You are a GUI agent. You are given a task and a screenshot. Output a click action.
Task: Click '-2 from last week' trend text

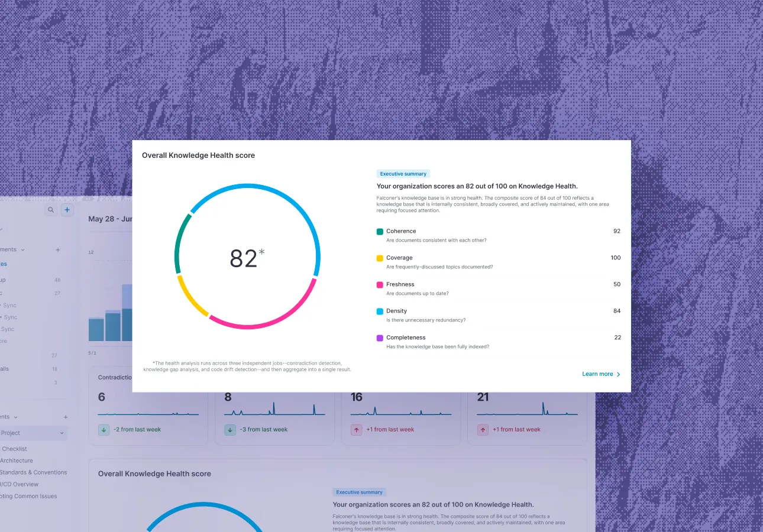coord(137,430)
